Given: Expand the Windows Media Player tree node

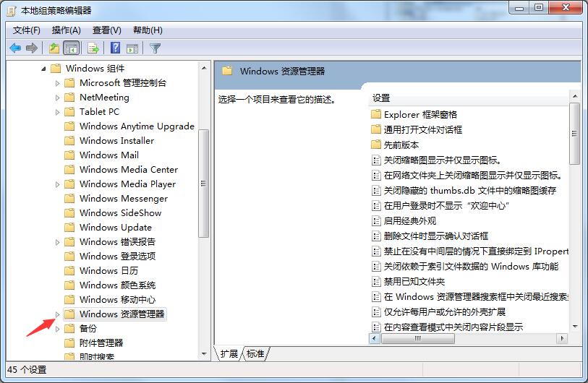Looking at the screenshot, I should pyautogui.click(x=58, y=184).
